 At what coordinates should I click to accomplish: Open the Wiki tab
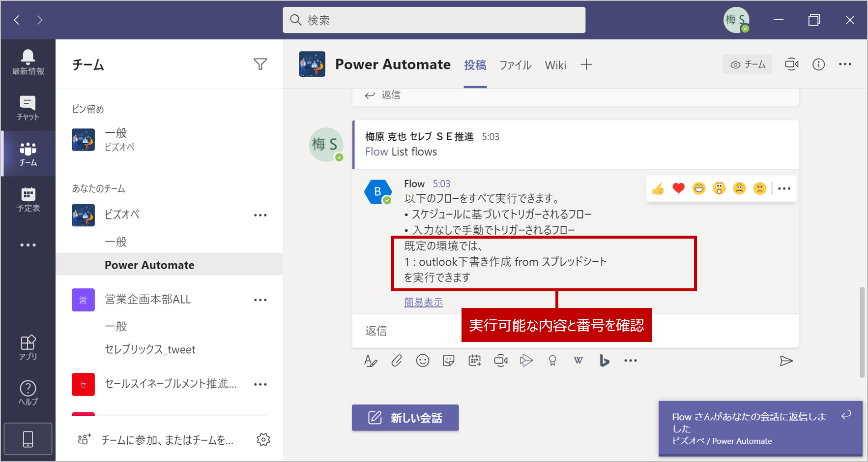coord(555,64)
